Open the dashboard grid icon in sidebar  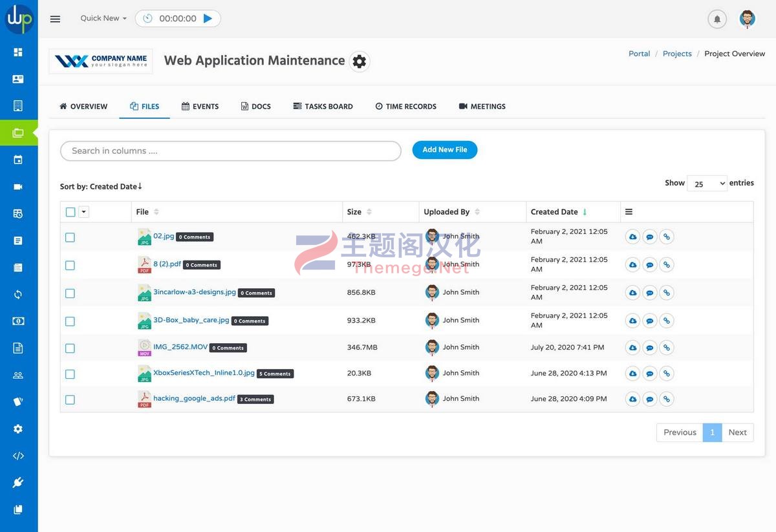click(18, 52)
